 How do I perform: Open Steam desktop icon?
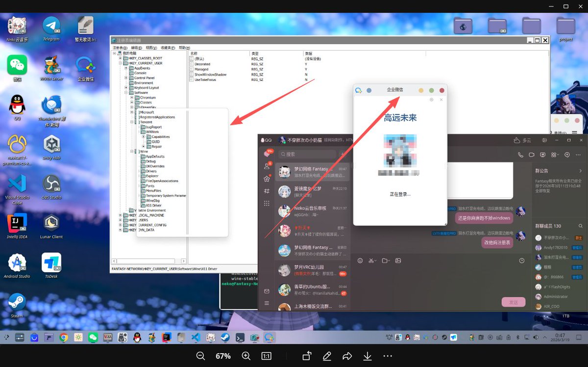(x=17, y=305)
